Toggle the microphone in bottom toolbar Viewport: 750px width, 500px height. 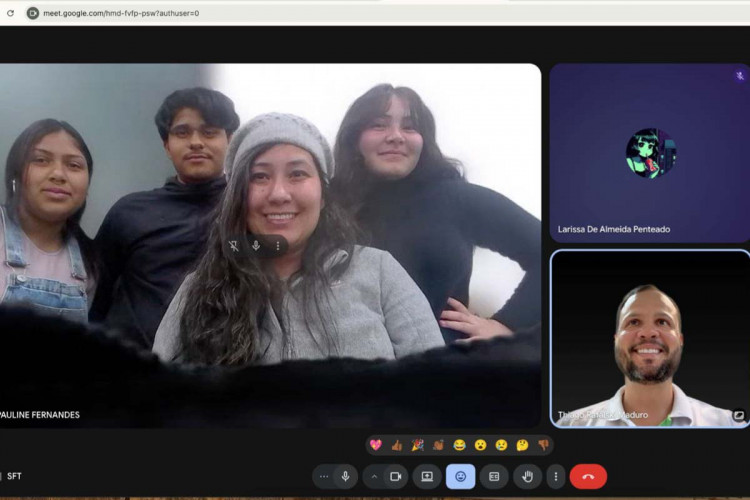click(346, 477)
